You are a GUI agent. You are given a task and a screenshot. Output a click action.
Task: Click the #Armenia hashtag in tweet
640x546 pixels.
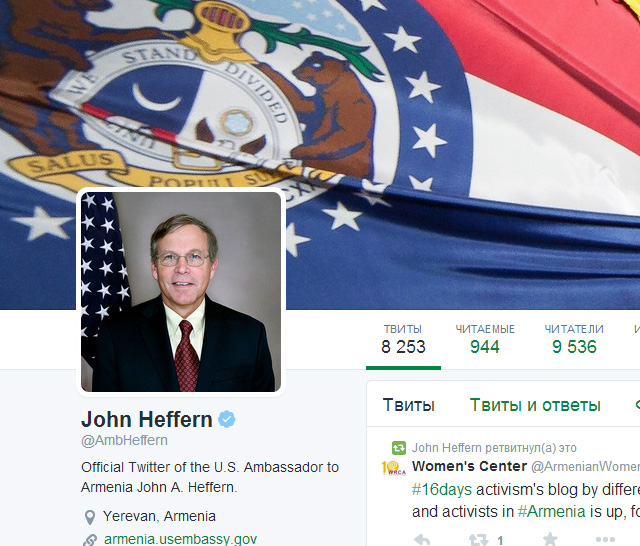point(551,511)
